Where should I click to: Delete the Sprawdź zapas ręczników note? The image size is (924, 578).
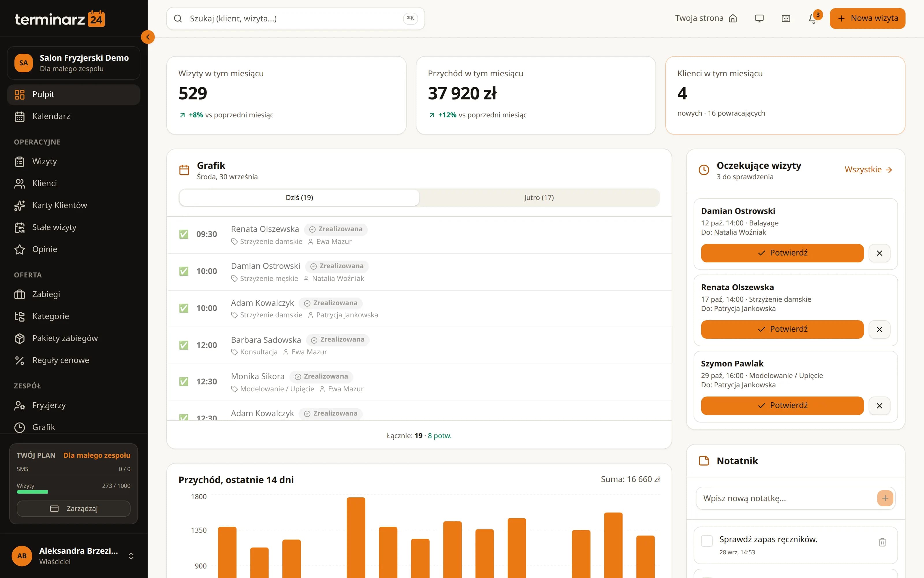882,542
